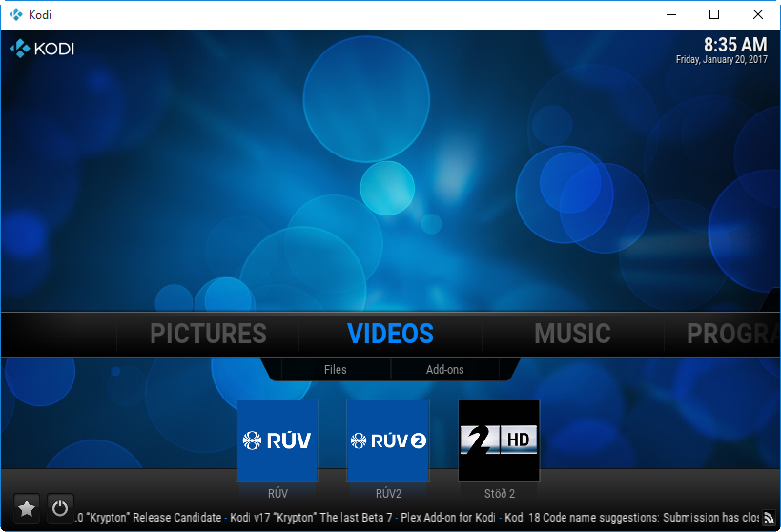Open the Files submenu under Videos
Screen dimensions: 781x532
(335, 369)
